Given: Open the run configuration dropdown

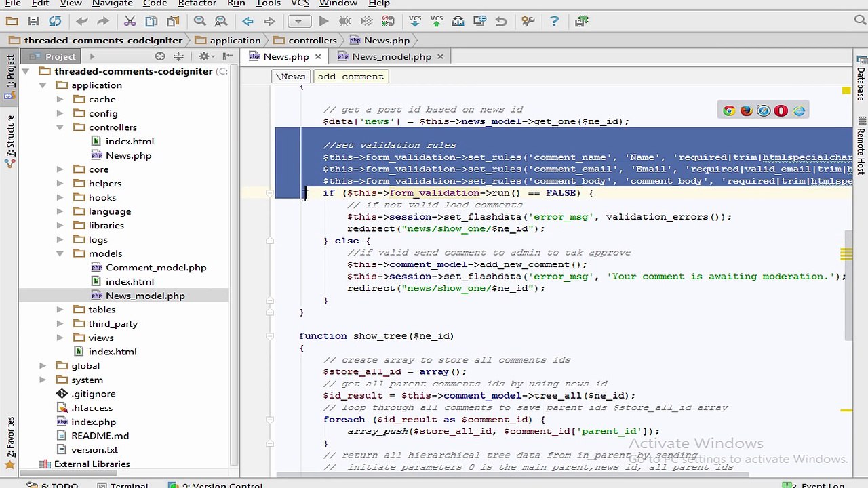Looking at the screenshot, I should (x=298, y=22).
